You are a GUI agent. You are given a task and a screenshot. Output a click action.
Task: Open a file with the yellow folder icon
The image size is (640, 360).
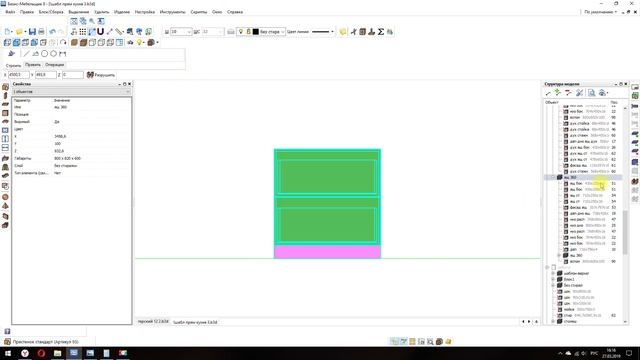click(19, 31)
